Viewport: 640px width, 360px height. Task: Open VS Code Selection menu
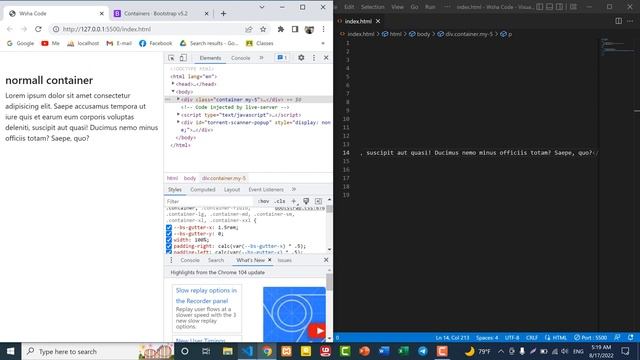(372, 7)
